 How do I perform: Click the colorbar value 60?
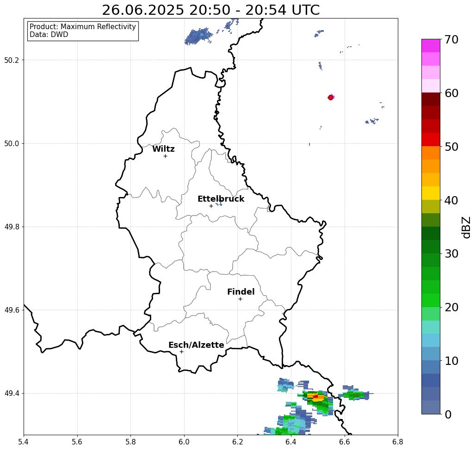451,93
